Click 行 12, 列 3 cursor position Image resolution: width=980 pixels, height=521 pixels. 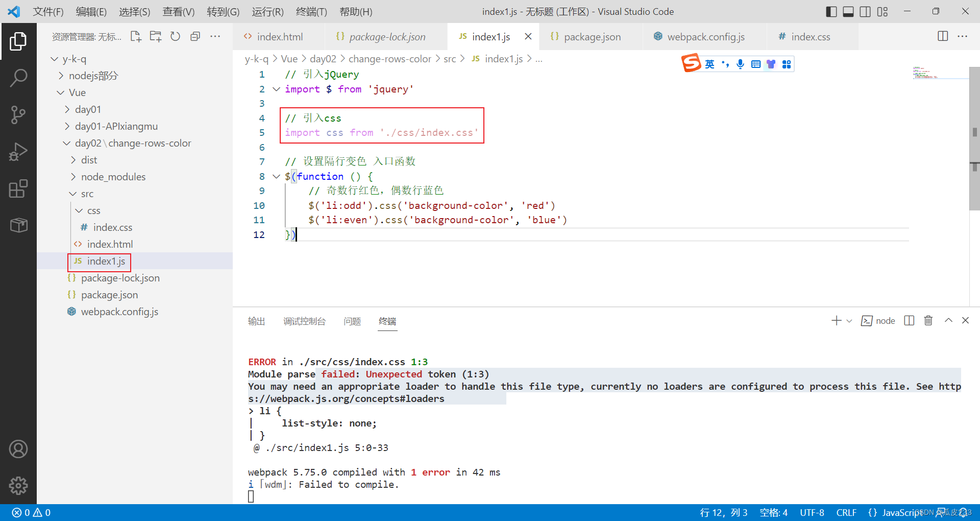(723, 512)
